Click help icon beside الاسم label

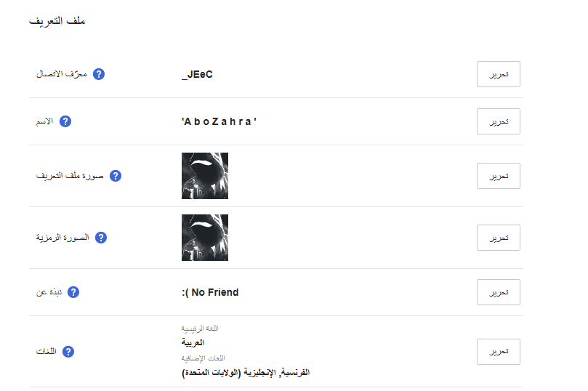tap(65, 121)
